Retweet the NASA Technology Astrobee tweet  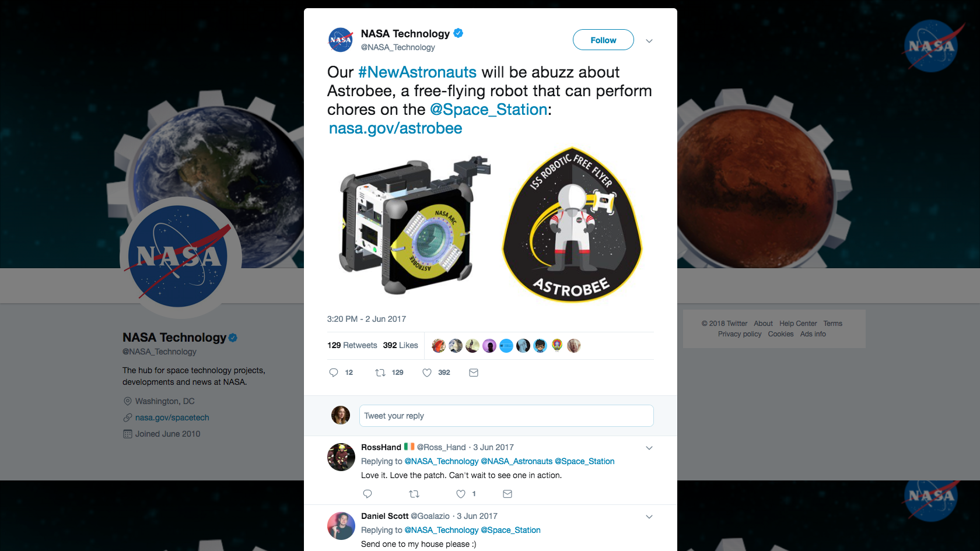[380, 373]
